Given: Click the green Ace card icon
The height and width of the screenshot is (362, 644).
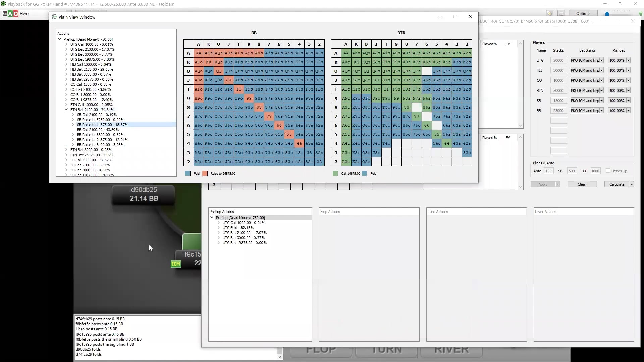Looking at the screenshot, I should 10,14.
